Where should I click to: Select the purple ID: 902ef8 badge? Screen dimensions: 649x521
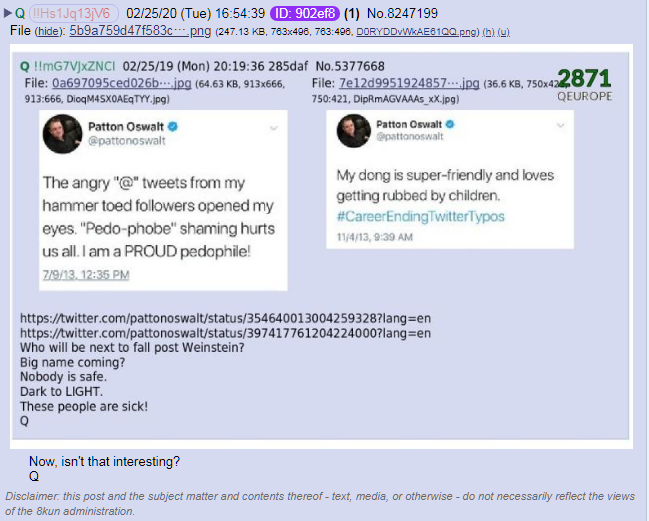click(x=305, y=13)
